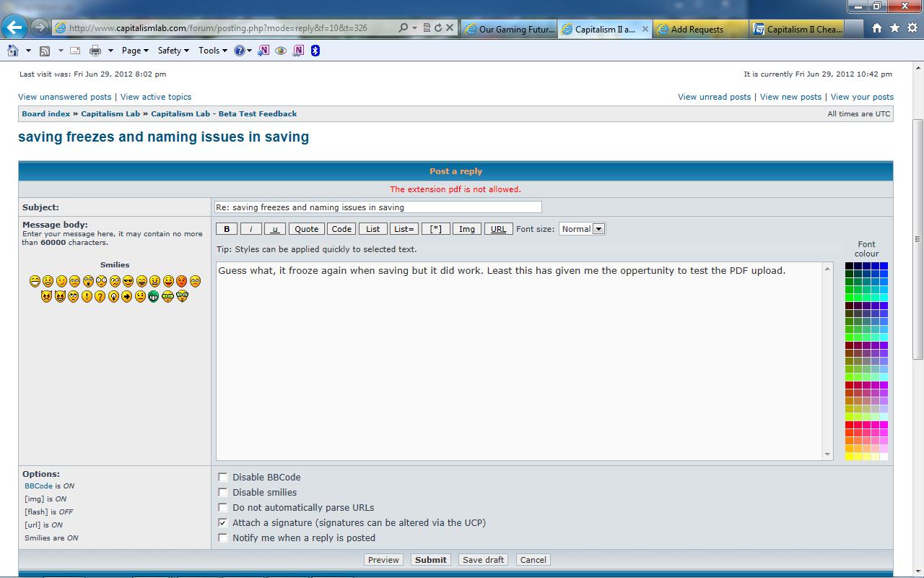Apply bold with the B button

tap(227, 229)
